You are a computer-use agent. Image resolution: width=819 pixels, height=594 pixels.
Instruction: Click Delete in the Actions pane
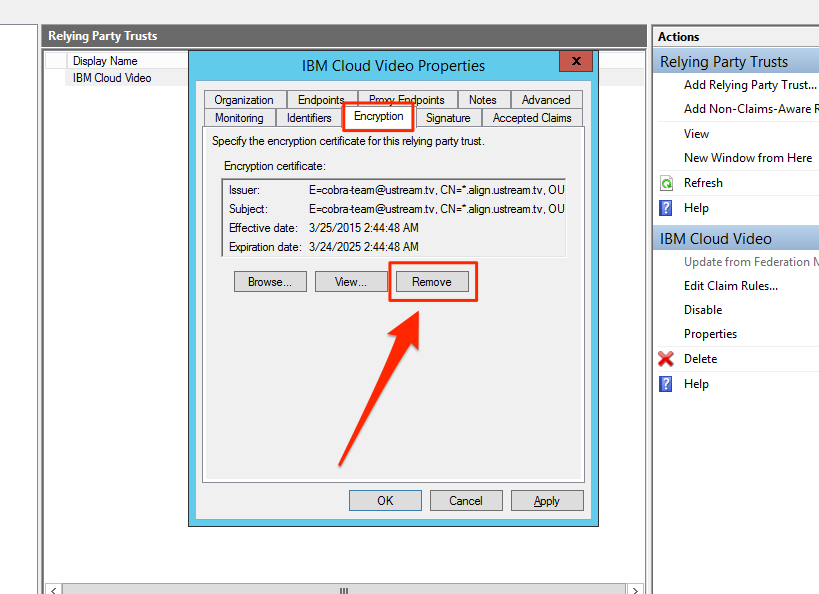pyautogui.click(x=700, y=359)
